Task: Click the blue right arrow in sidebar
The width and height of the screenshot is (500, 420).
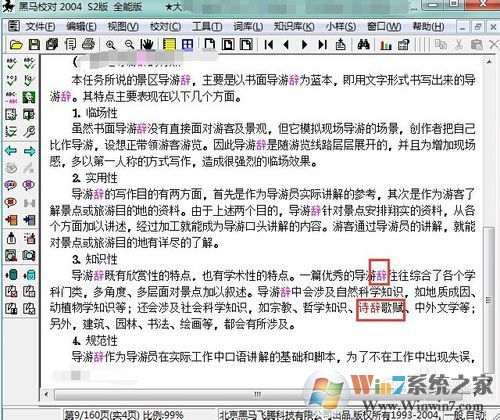Action: [x=29, y=151]
